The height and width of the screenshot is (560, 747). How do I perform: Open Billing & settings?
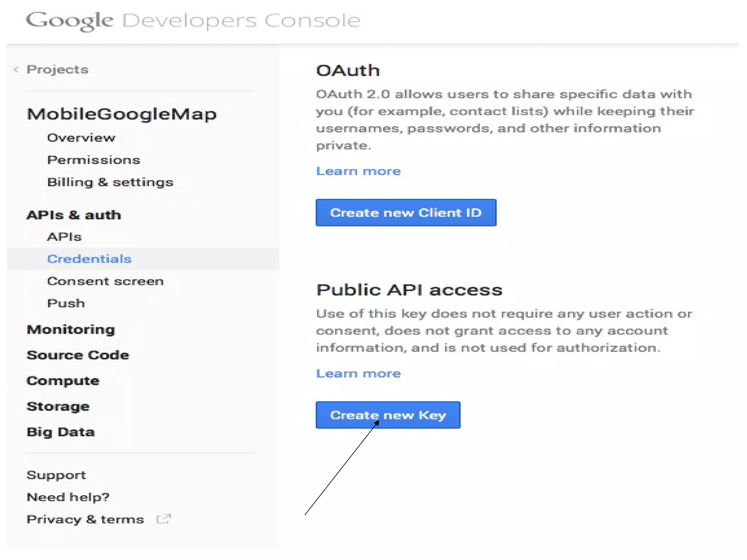click(110, 182)
